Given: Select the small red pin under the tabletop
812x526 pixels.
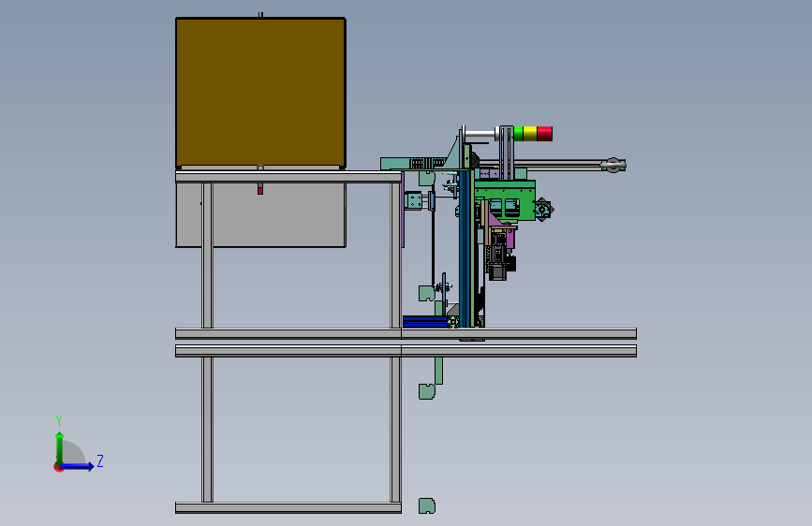Looking at the screenshot, I should (x=260, y=189).
